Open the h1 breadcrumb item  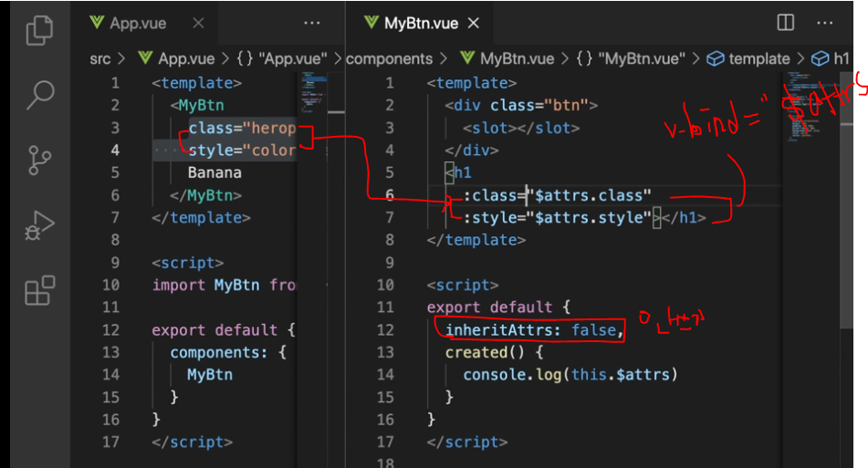point(831,58)
